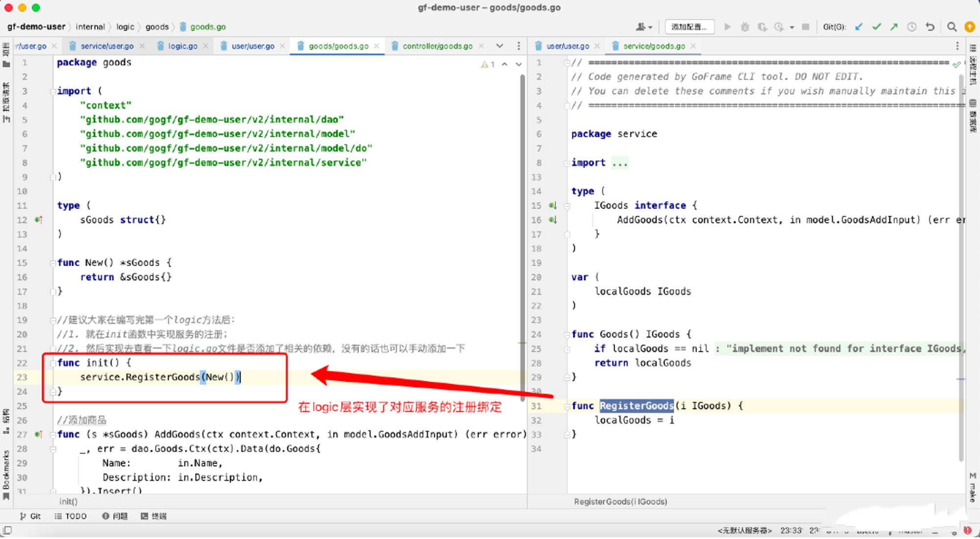Click warning indicator triangle on line 1
The height and width of the screenshot is (539, 980).
click(x=481, y=62)
